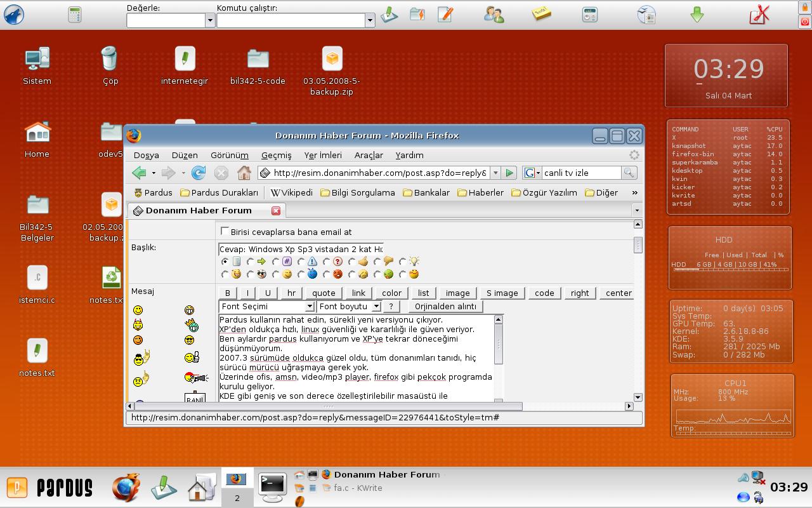Open the Font Seçimi dropdown
The image size is (812, 508).
pyautogui.click(x=266, y=307)
